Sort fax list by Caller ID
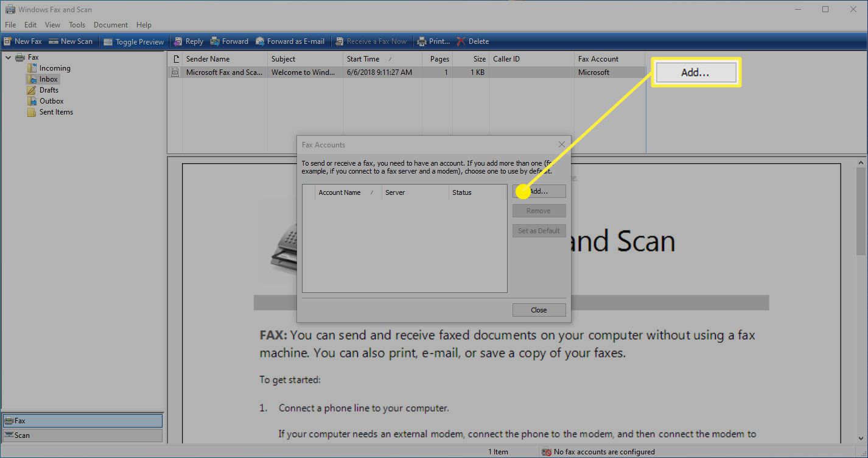This screenshot has width=868, height=458. pos(531,59)
